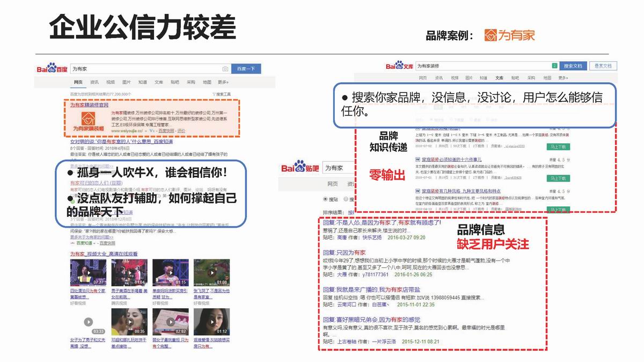Switch to the 资讯 tab in Baidu search
Image resolution: width=644 pixels, height=362 pixels.
[x=94, y=82]
